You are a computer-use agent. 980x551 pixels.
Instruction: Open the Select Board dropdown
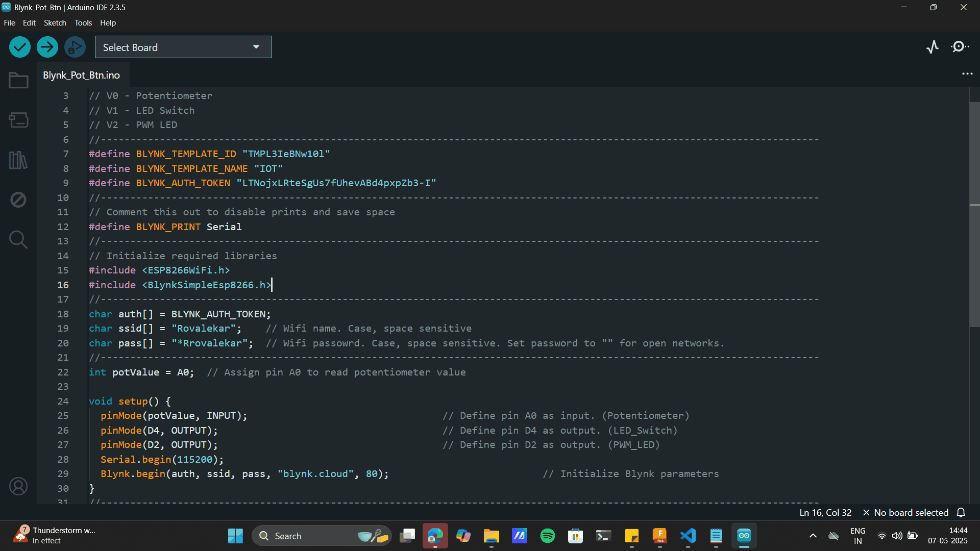click(x=183, y=47)
